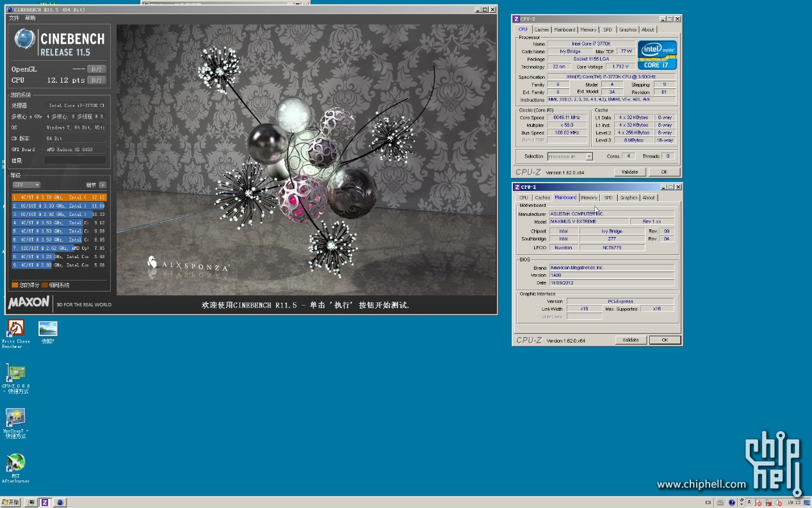Expand the 细节 details arrow
812x508 pixels.
click(102, 184)
